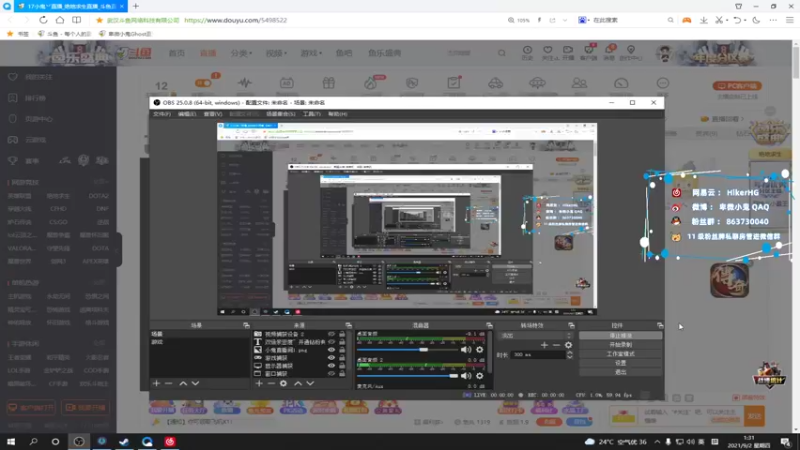Open transition properties gear icon
The width and height of the screenshot is (800, 450).
568,345
